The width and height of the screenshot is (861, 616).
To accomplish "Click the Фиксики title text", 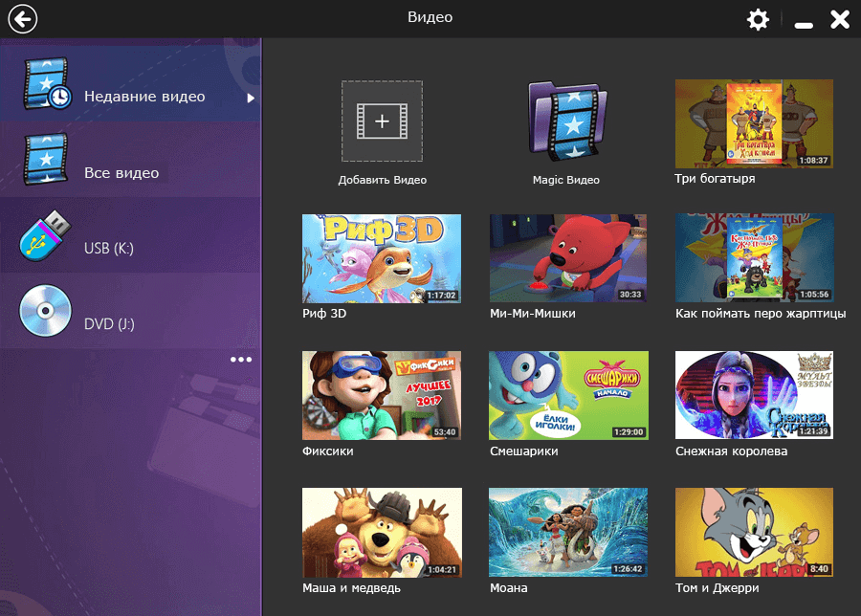I will pos(328,451).
